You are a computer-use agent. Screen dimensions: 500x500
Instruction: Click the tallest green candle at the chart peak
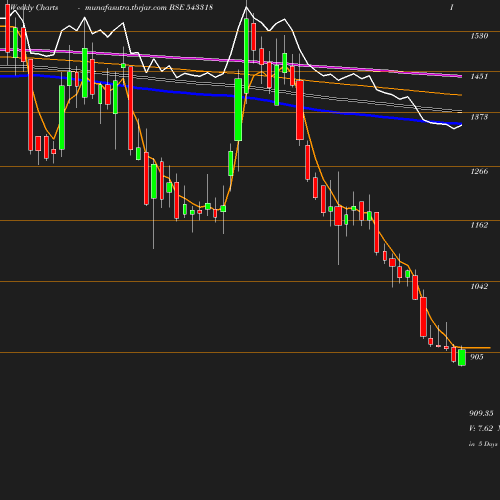click(x=246, y=56)
